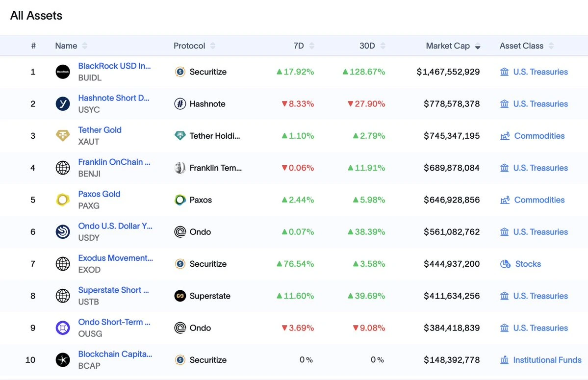The height and width of the screenshot is (380, 588).
Task: Click the BUIDL ticker symbol
Action: coord(90,77)
